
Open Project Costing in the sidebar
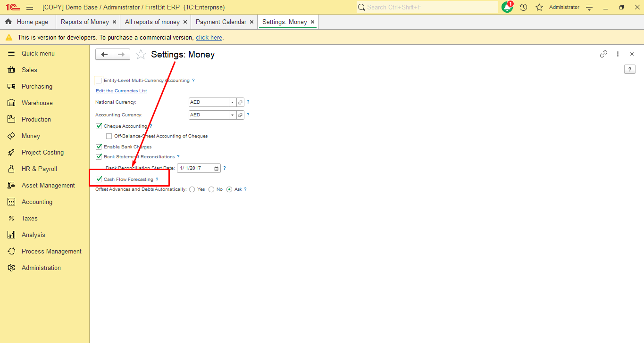[42, 153]
